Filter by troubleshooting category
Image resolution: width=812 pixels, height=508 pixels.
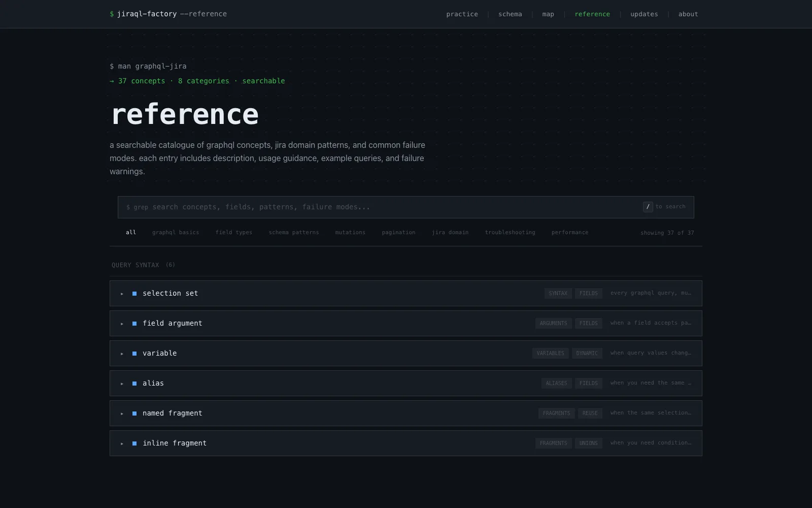coord(510,232)
